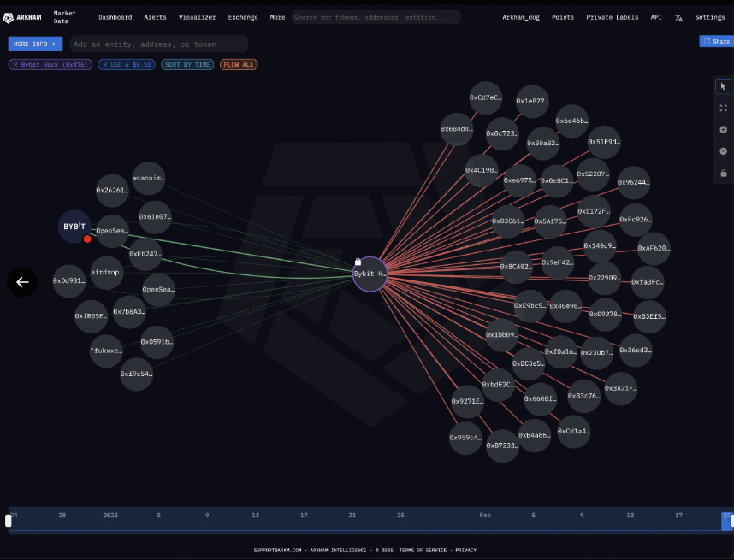Click the Arkham logo
The width and height of the screenshot is (734, 560).
(22, 17)
